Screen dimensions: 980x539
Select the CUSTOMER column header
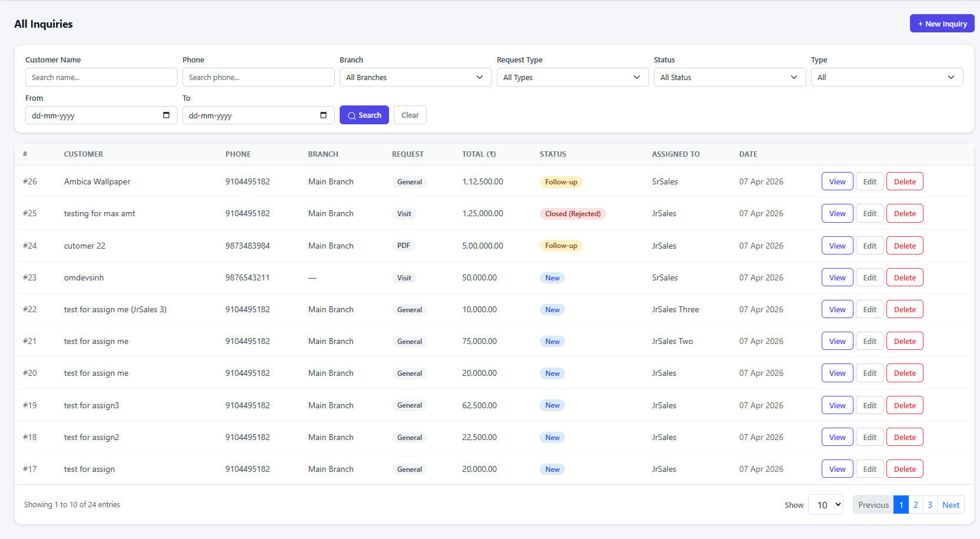pyautogui.click(x=84, y=154)
